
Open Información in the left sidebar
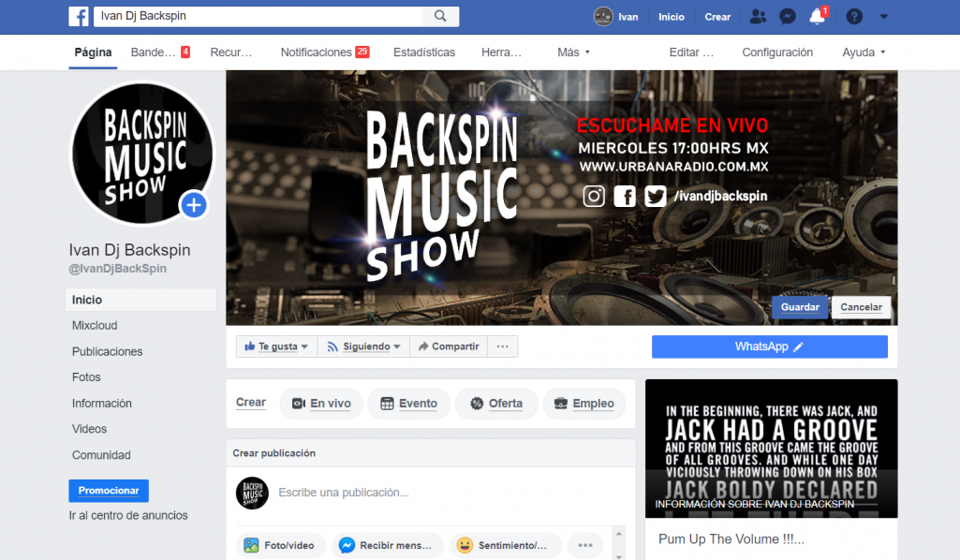point(102,404)
